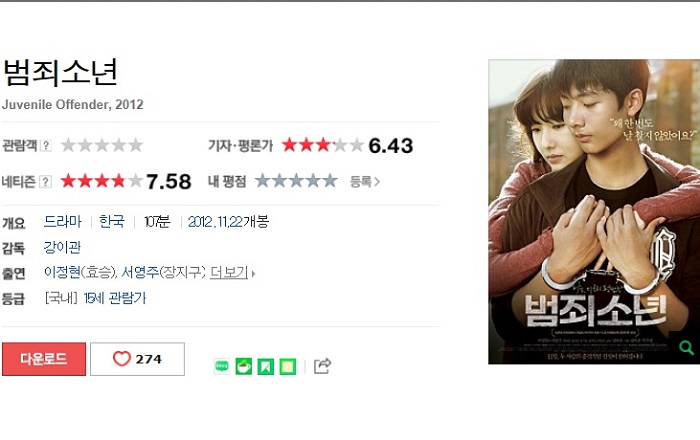Image resolution: width=700 pixels, height=440 pixels.
Task: Click the green memo square share icon
Action: coord(288,366)
